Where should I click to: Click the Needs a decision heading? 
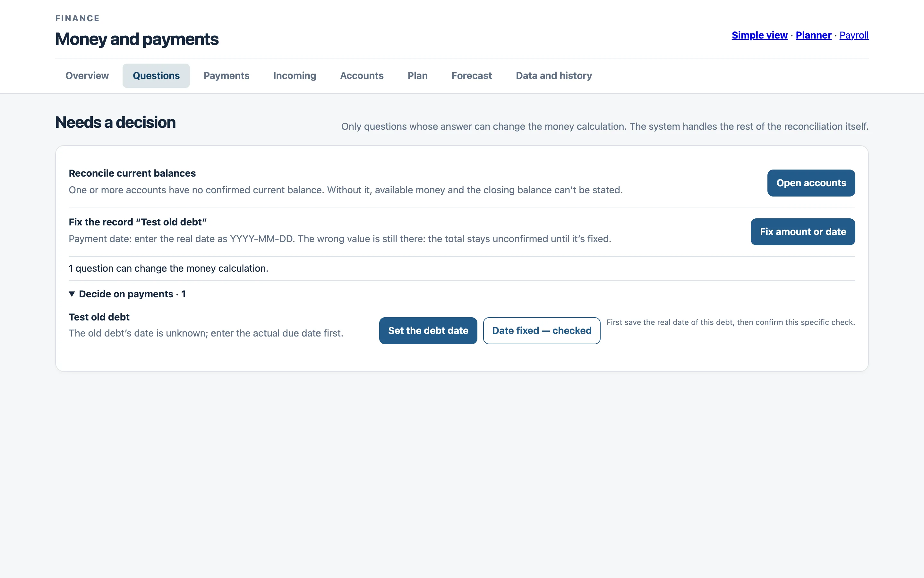[x=115, y=122]
